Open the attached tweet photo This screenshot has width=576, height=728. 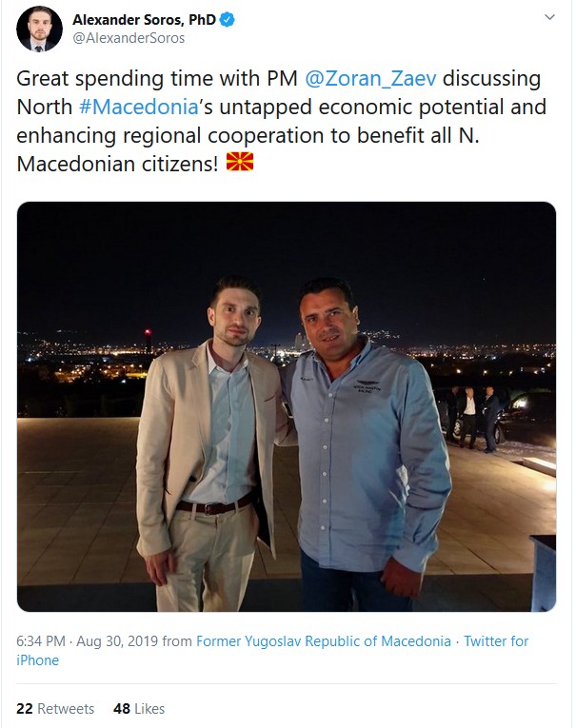tap(287, 406)
